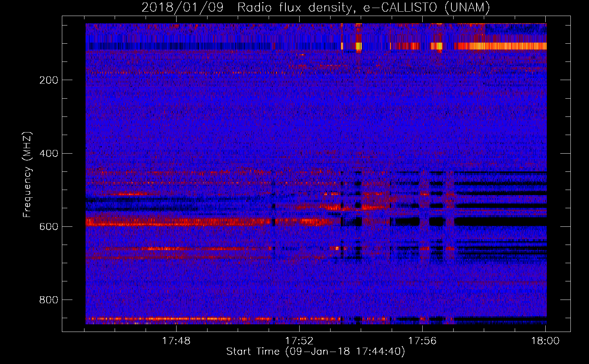This screenshot has width=589, height=364.
Task: Click the 800 frequency tick label
Action: tap(49, 300)
